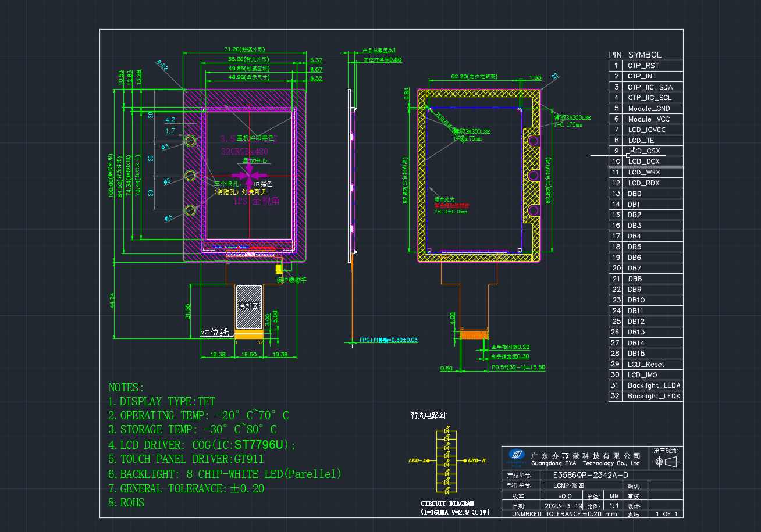Click the CTP_RST pin symbol cell
Screen dimensions: 761x532
point(653,66)
